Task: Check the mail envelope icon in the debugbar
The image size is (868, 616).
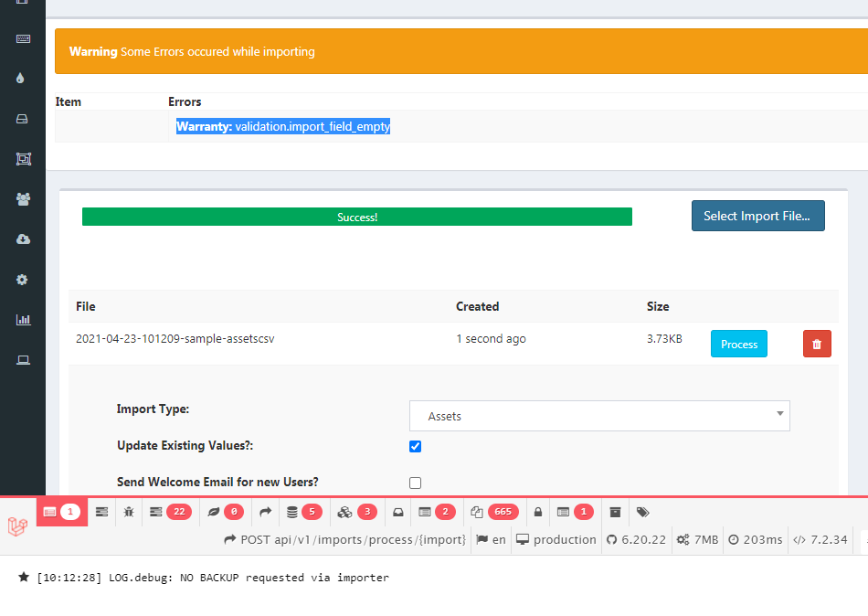Action: point(397,512)
